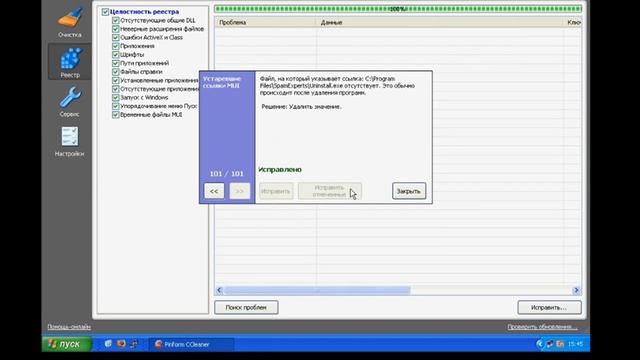Toggle Установленные приложения checkbox
Screen dimensions: 640x360
coord(116,80)
